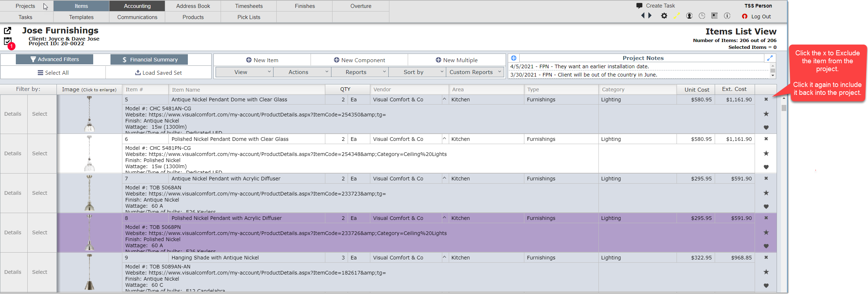868x295 pixels.
Task: Open project in new window icon
Action: (8, 31)
